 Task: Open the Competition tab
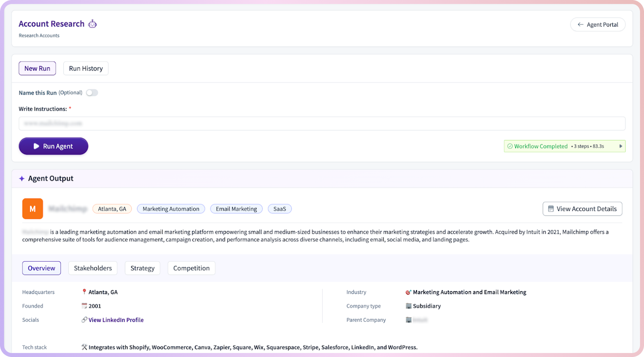pos(192,268)
